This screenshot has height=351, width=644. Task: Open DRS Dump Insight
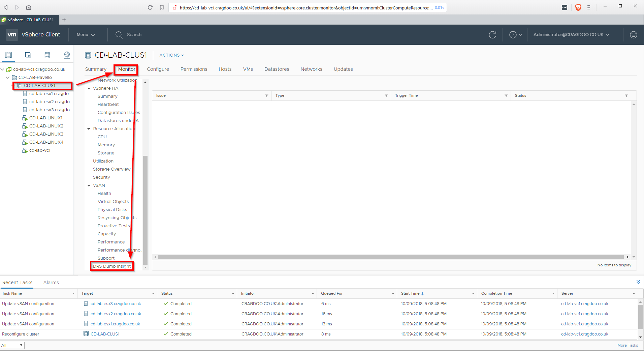point(112,266)
